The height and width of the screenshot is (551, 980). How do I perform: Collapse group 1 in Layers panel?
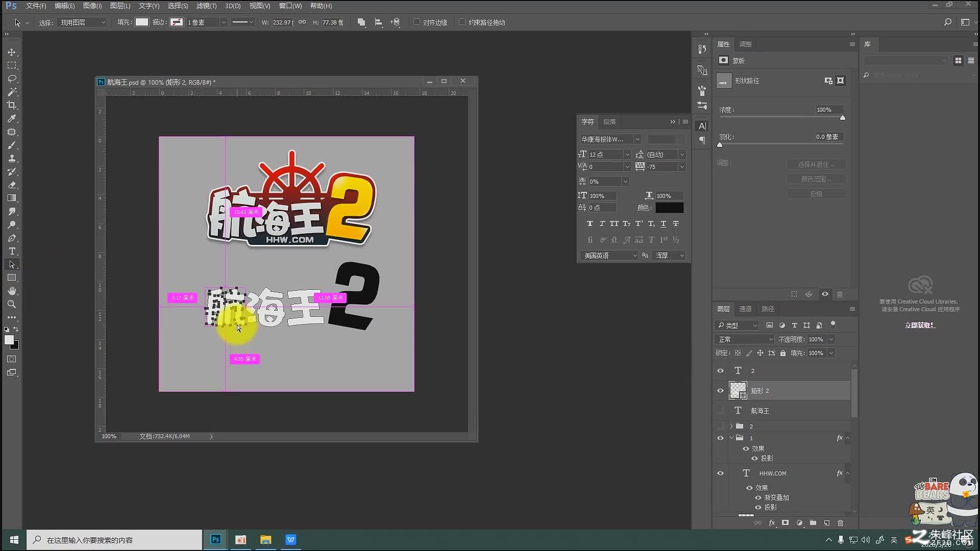click(731, 438)
